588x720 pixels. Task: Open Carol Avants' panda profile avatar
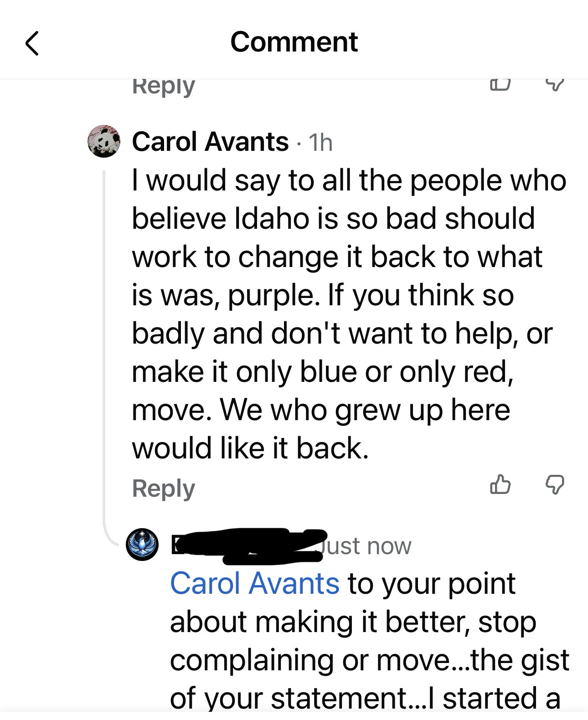pyautogui.click(x=104, y=141)
